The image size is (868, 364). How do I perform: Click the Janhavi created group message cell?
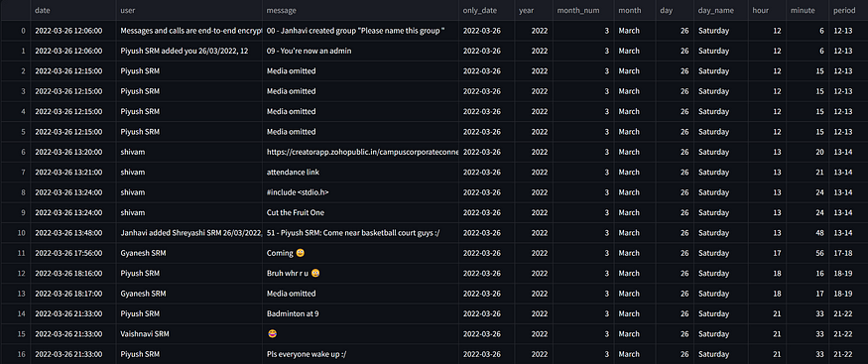click(360, 31)
